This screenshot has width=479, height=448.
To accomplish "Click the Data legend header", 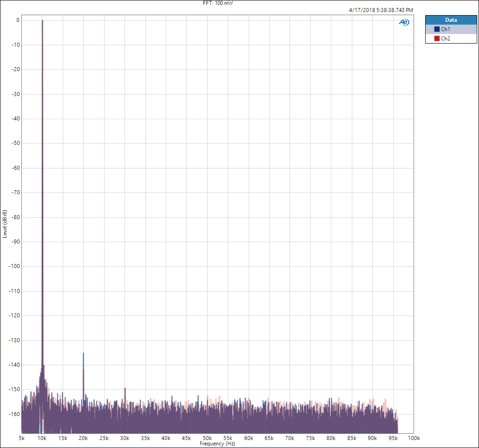I will click(x=451, y=20).
